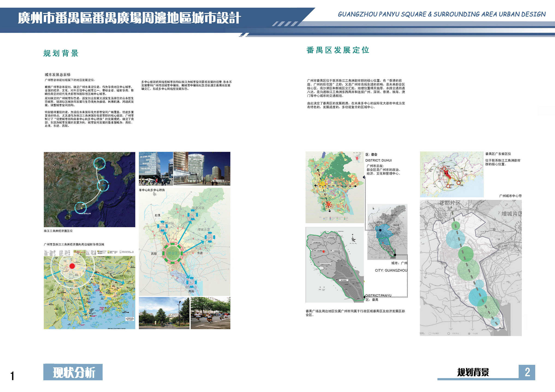Click the '南沙片区' label on the center belt map
The image size is (555, 392).
tap(490, 314)
